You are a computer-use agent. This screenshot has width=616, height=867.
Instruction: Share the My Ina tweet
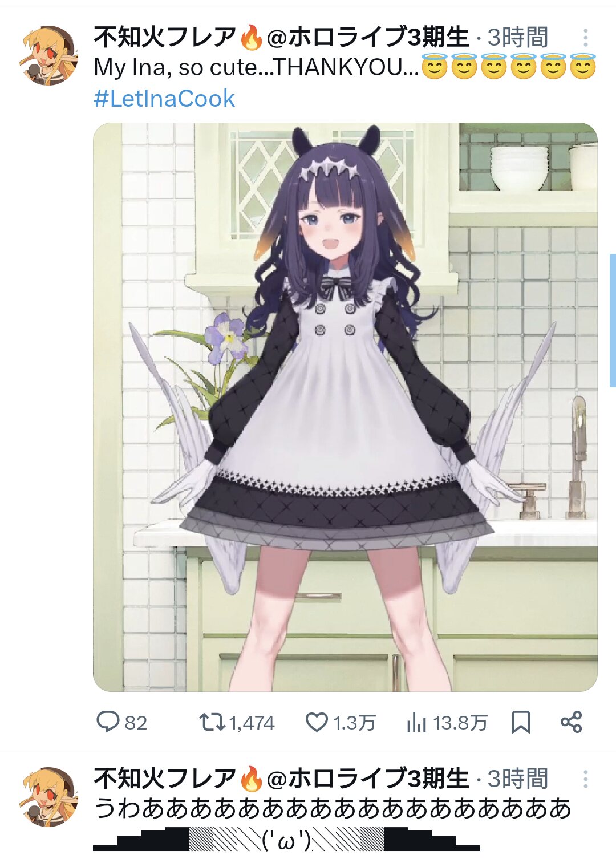(571, 722)
